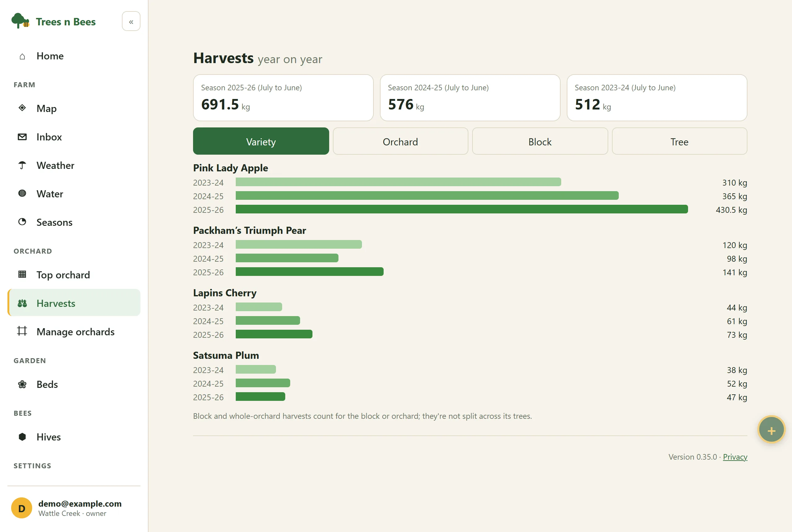
Task: Open the Inbox envelope icon
Action: (22, 137)
